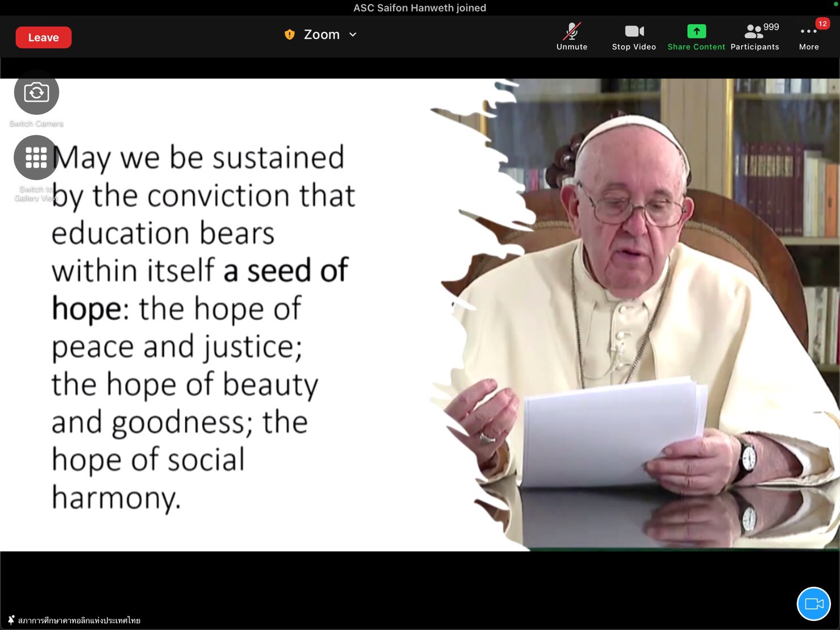
Task: Expand the chevron next to Zoom
Action: click(x=353, y=35)
